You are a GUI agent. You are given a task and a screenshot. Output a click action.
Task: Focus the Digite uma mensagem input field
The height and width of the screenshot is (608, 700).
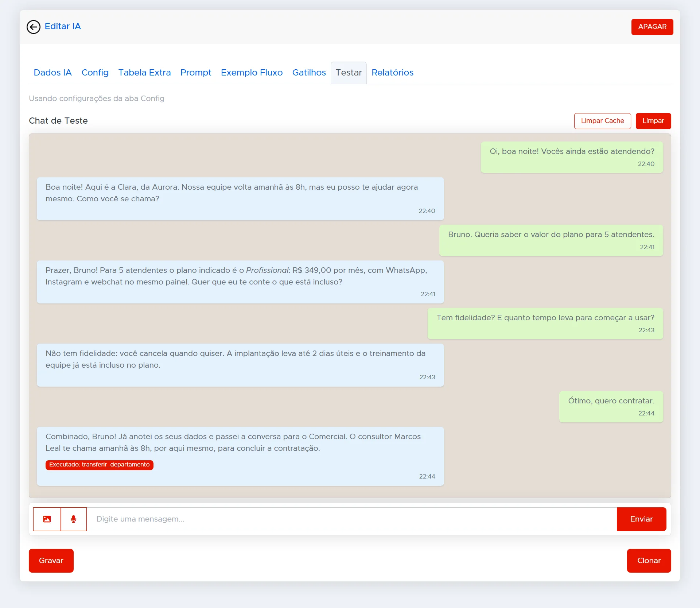click(351, 519)
